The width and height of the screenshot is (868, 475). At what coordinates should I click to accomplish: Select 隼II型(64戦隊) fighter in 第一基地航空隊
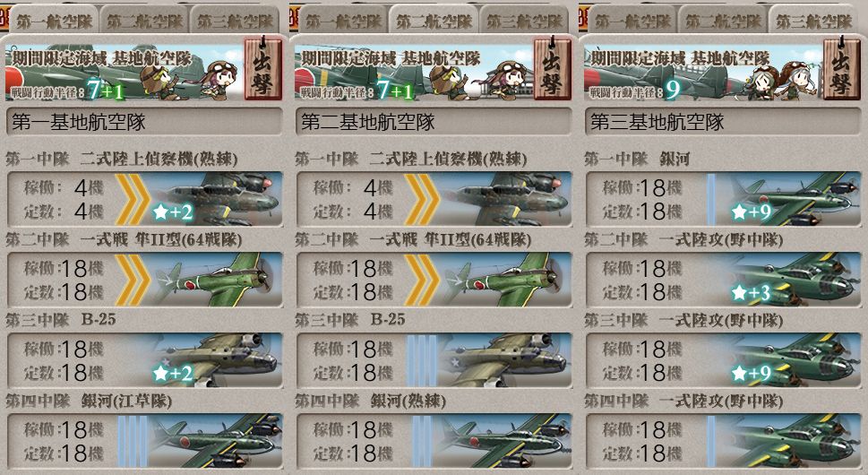pyautogui.click(x=145, y=280)
